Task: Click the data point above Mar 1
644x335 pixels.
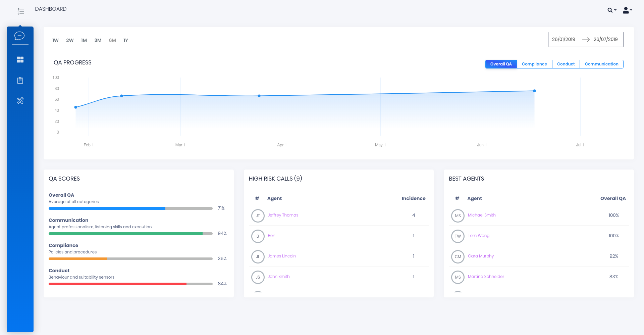Action: click(x=121, y=96)
